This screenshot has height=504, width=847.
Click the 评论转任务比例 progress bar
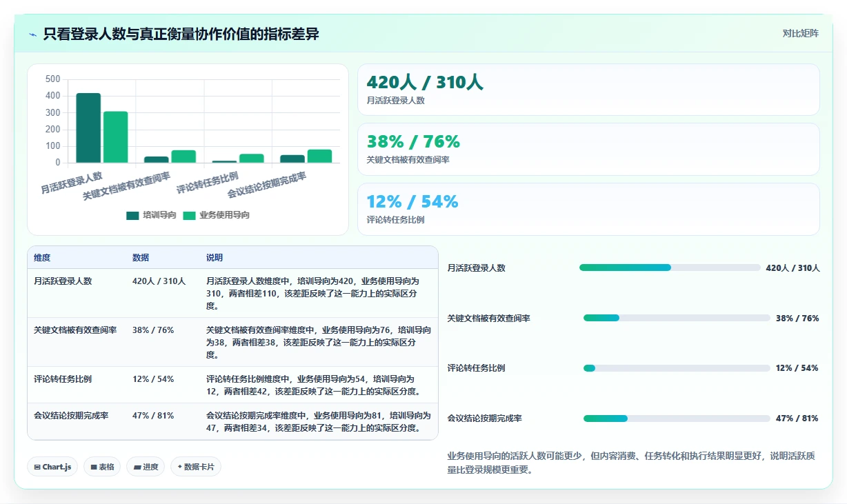[x=677, y=368]
